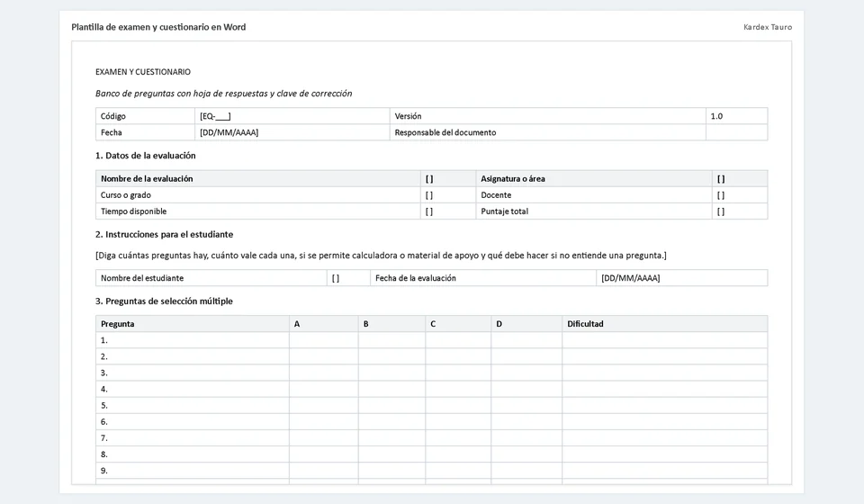The image size is (864, 504).
Task: Click the 'Fecha' label cell
Action: (146, 132)
